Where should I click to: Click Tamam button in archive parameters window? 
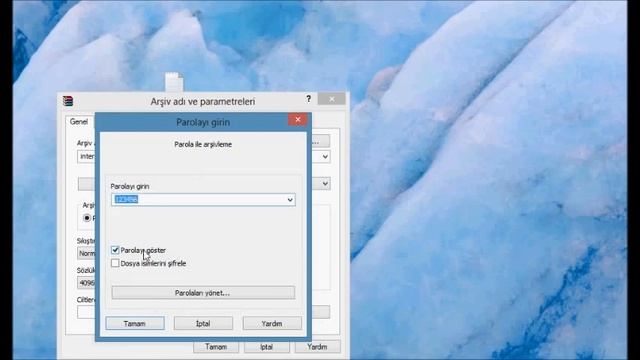click(216, 347)
